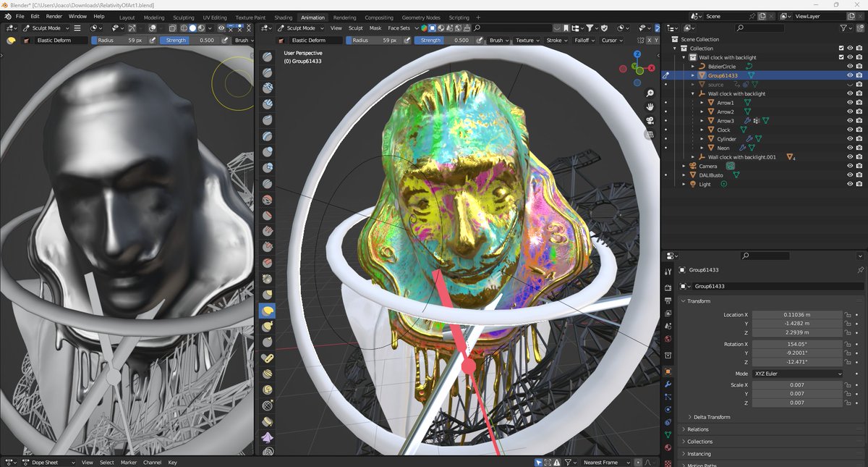Toggle Location X lock icon
Viewport: 868px width, 467px height.
848,315
